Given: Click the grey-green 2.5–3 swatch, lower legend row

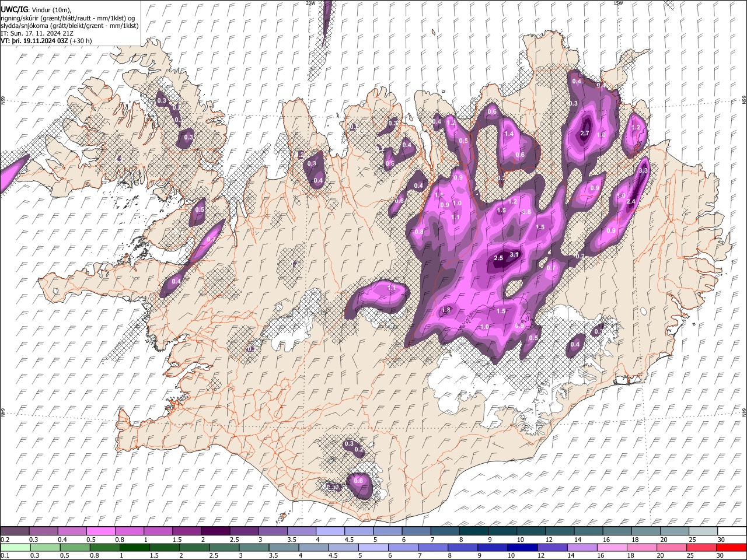Looking at the screenshot, I should (x=224, y=547).
